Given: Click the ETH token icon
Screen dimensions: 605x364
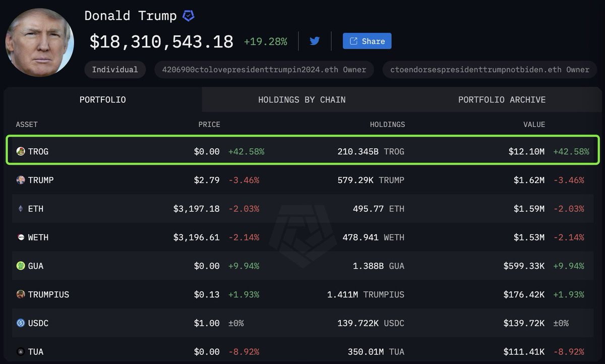Looking at the screenshot, I should 21,209.
